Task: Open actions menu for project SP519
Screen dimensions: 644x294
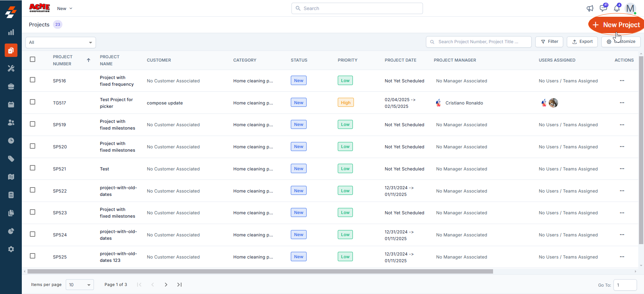Action: pos(622,125)
